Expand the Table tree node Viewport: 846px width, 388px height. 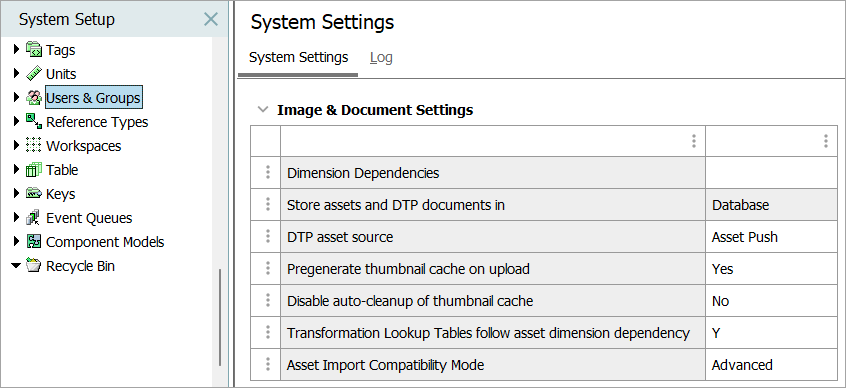[x=16, y=169]
